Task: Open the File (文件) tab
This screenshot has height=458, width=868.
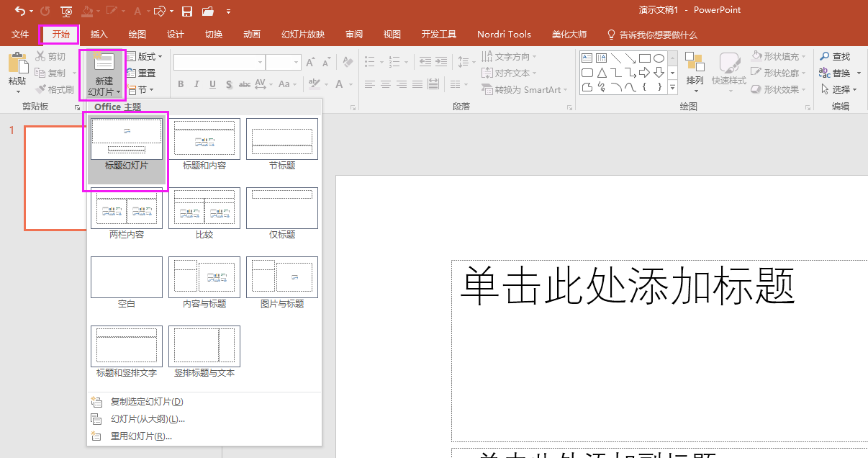Action: coord(20,35)
